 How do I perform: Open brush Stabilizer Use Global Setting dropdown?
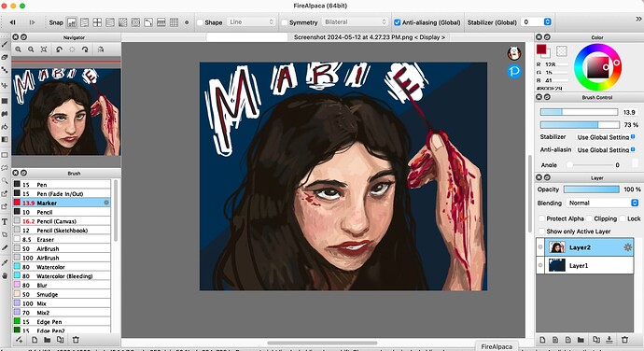coord(606,137)
